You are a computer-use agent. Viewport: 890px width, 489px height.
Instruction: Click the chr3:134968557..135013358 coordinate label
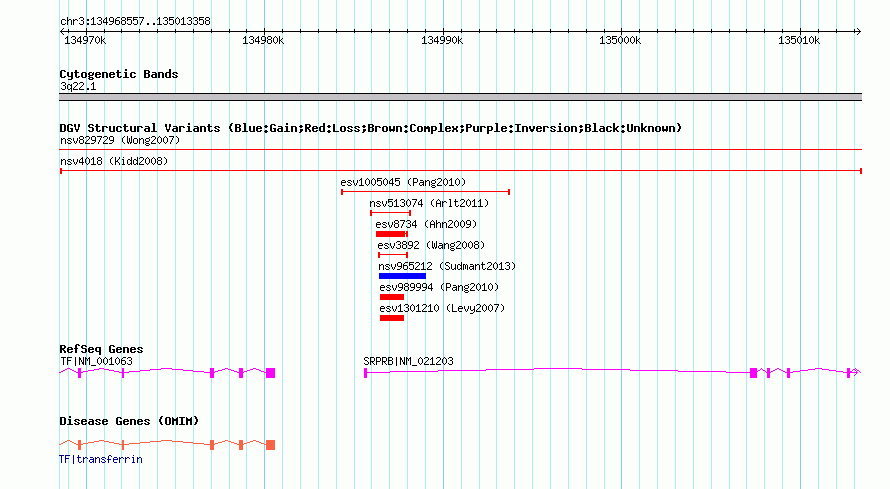tap(135, 22)
